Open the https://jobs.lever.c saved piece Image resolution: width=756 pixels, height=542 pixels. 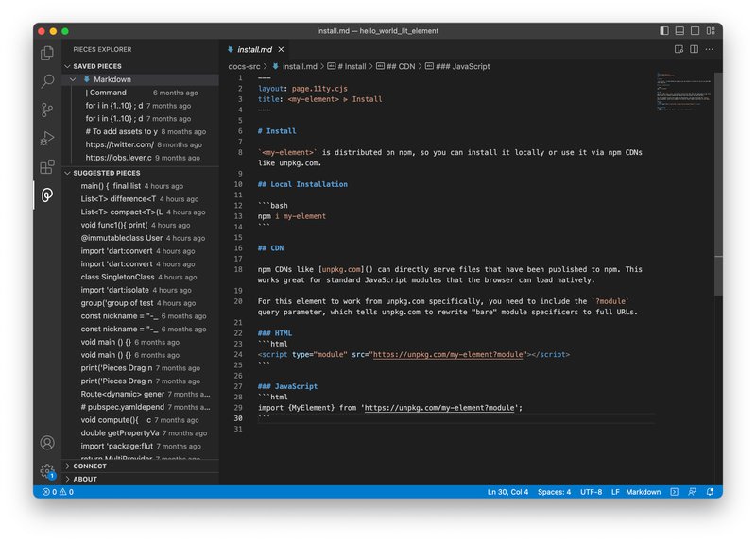pos(141,158)
